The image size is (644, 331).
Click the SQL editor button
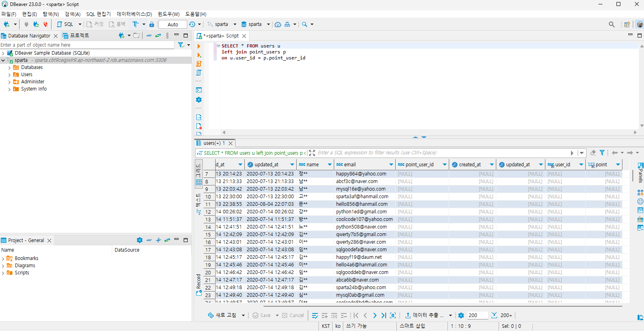[x=65, y=24]
